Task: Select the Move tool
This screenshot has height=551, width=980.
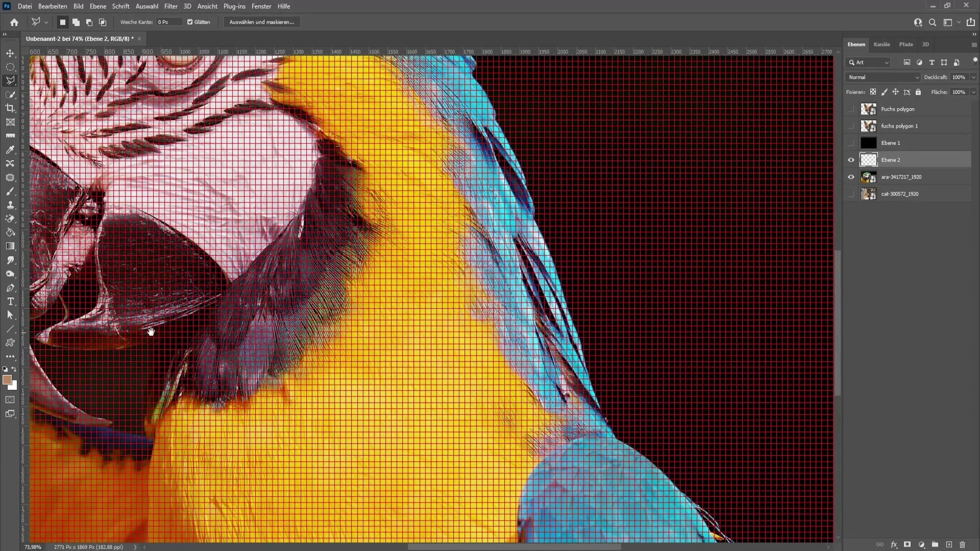Action: pos(10,52)
